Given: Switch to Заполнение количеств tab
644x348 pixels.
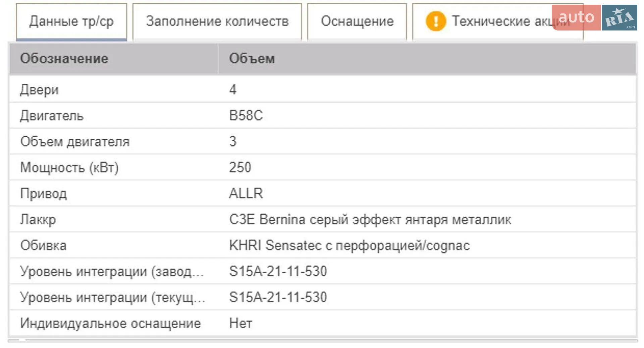Looking at the screenshot, I should pyautogui.click(x=217, y=22).
